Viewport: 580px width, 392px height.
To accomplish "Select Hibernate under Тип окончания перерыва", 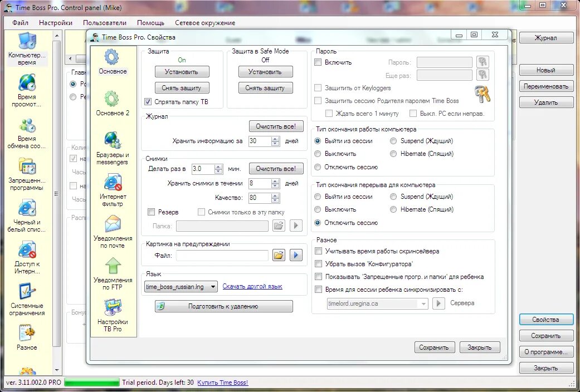I will pos(393,209).
